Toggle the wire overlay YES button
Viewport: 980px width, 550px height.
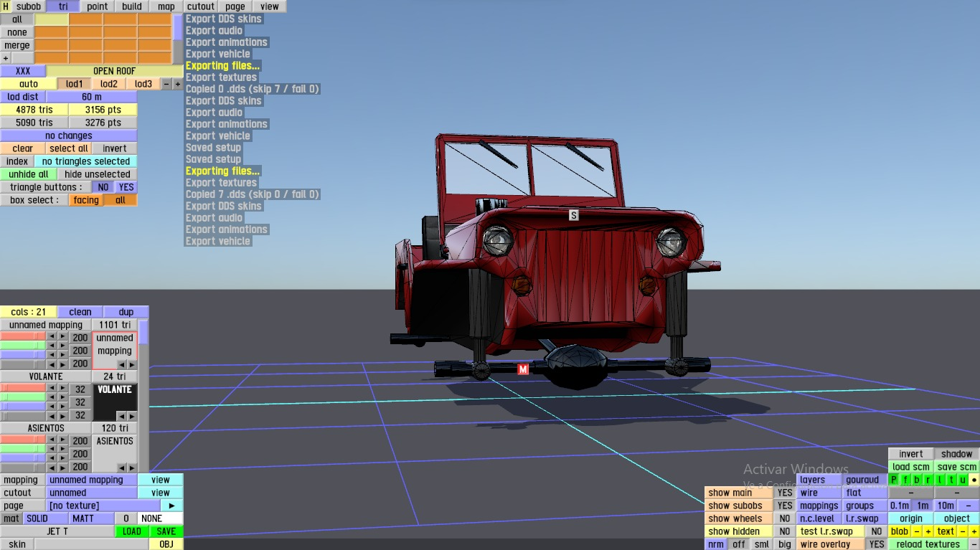click(876, 544)
